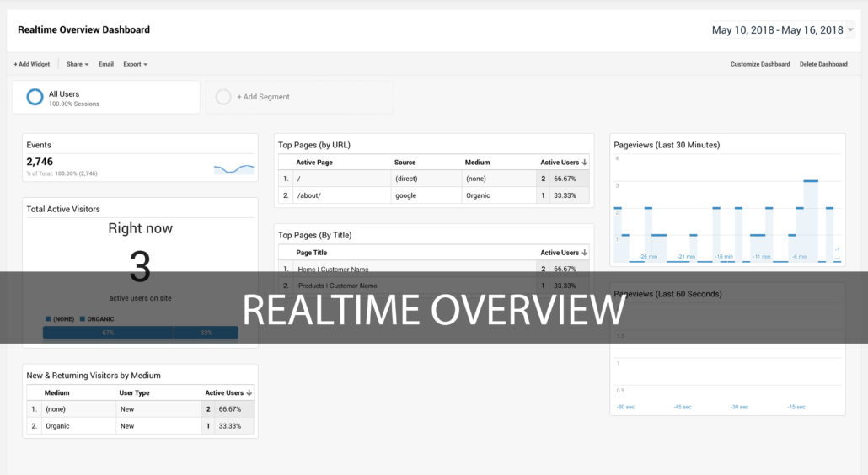
Task: Click 66.67% value in Top Pages by URL
Action: [565, 179]
